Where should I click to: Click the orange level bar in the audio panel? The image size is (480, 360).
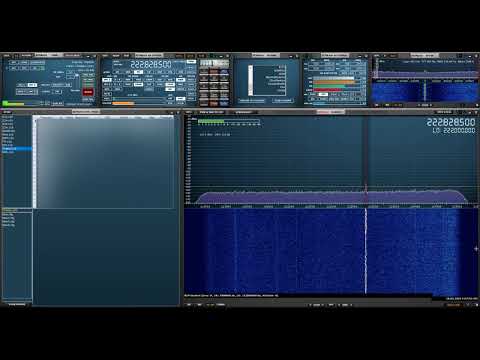[334, 82]
